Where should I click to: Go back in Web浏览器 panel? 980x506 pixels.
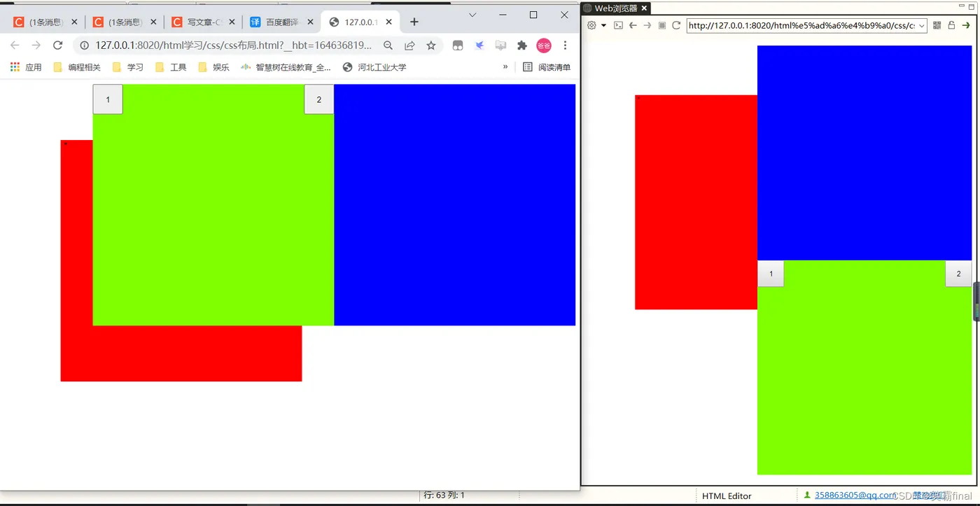point(633,25)
